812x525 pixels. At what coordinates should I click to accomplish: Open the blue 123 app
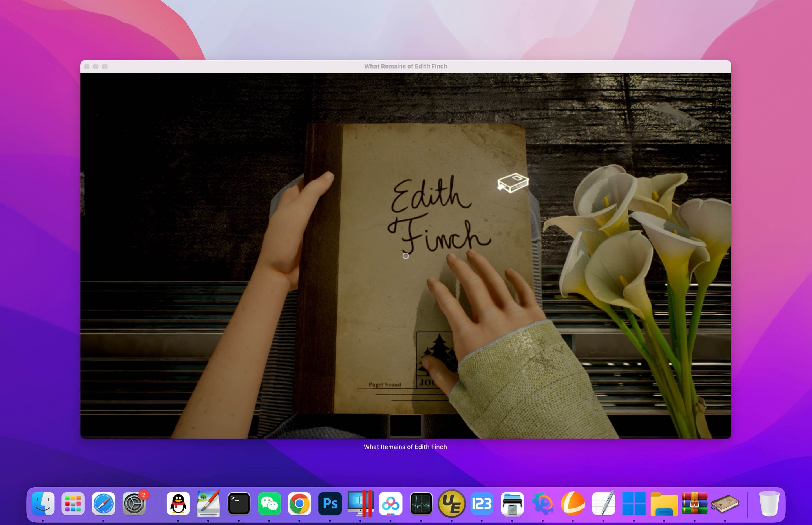[482, 504]
